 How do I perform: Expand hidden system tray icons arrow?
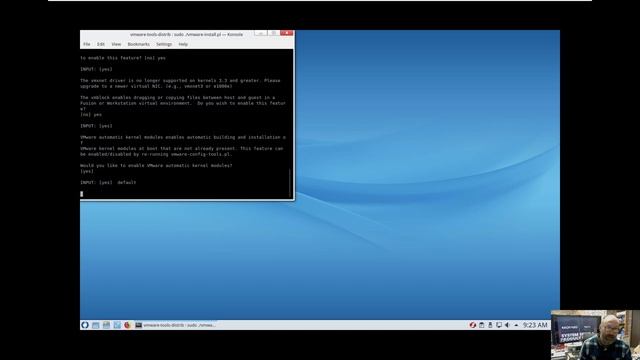516,325
